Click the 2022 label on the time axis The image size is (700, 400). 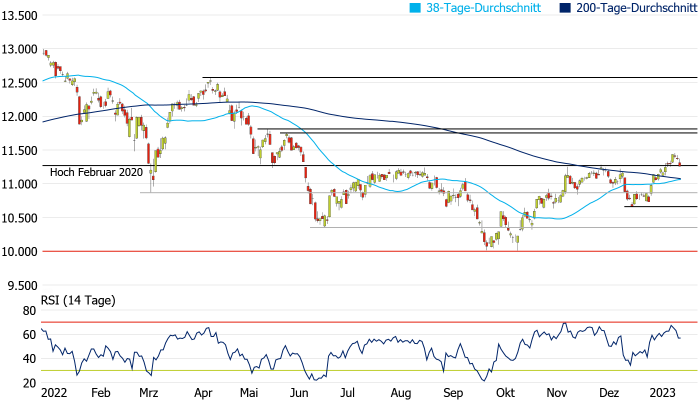(x=53, y=393)
